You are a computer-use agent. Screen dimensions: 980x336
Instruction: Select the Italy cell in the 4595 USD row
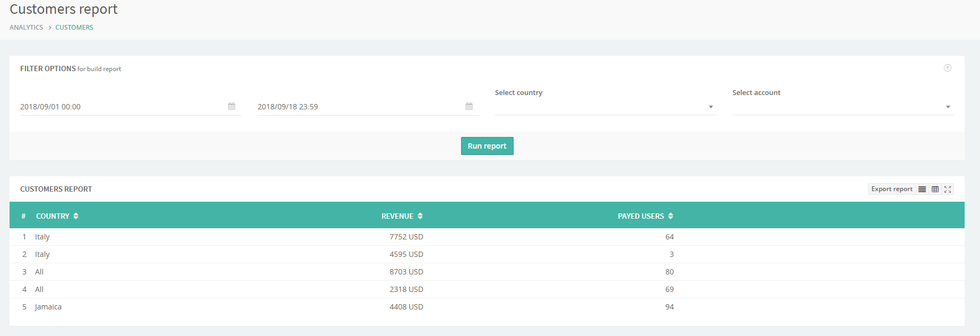(x=42, y=254)
